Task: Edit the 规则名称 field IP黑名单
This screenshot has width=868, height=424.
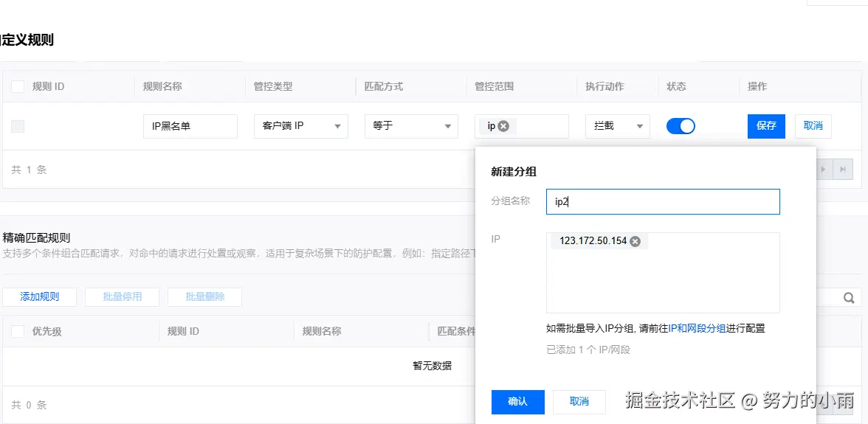Action: (190, 126)
